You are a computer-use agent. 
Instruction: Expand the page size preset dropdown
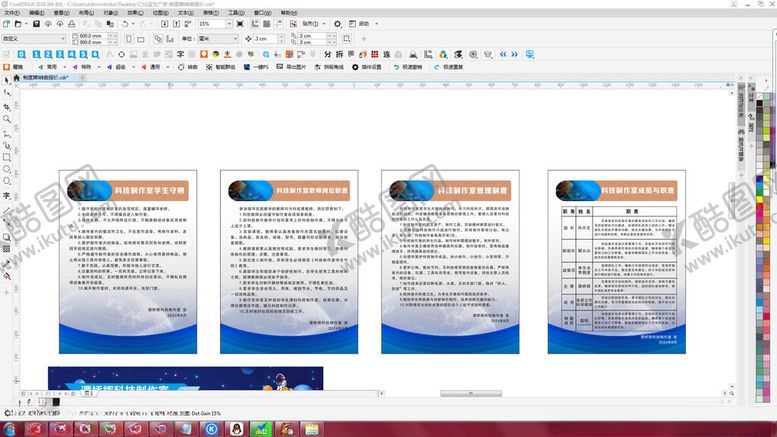tap(63, 38)
